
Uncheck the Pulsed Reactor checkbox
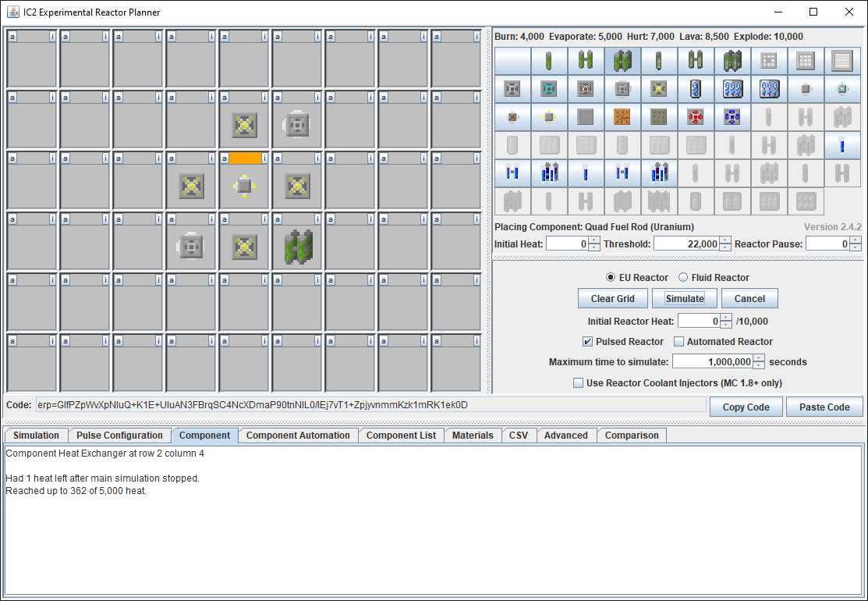(x=588, y=342)
